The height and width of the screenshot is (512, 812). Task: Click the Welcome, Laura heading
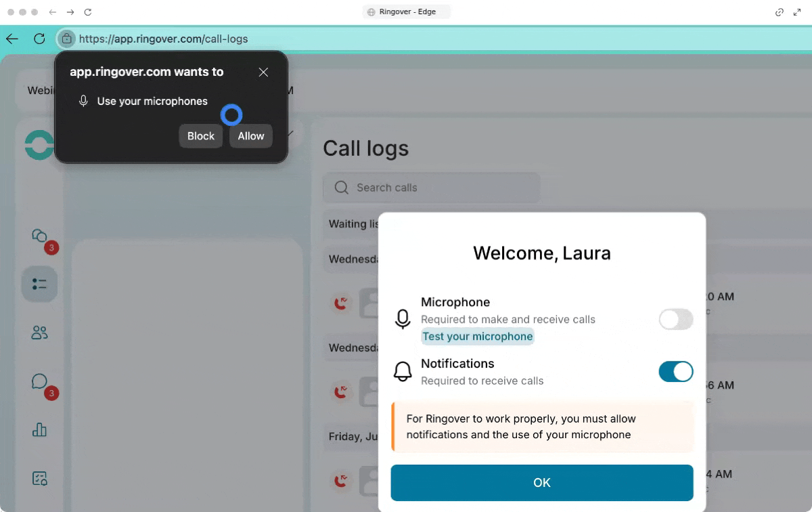point(542,253)
